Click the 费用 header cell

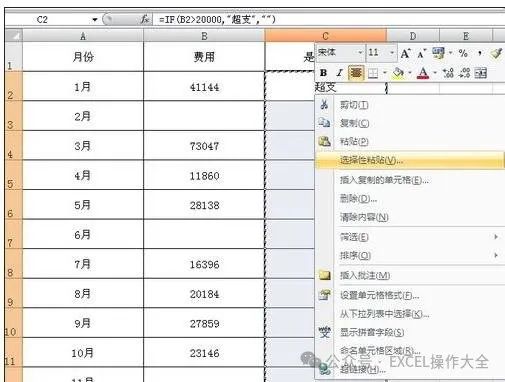204,57
